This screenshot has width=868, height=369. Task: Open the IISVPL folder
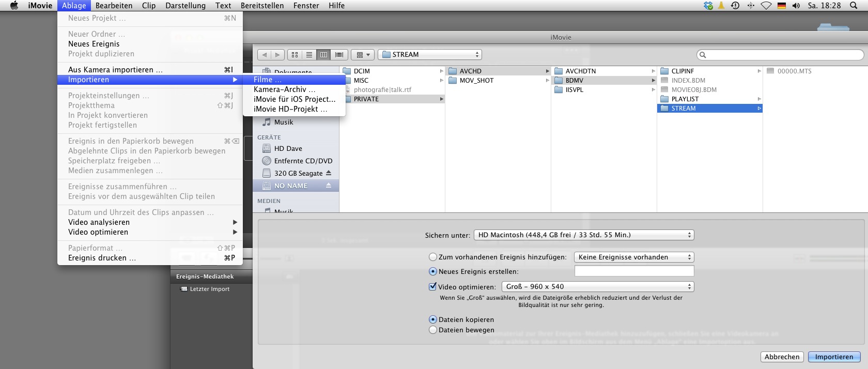(604, 90)
